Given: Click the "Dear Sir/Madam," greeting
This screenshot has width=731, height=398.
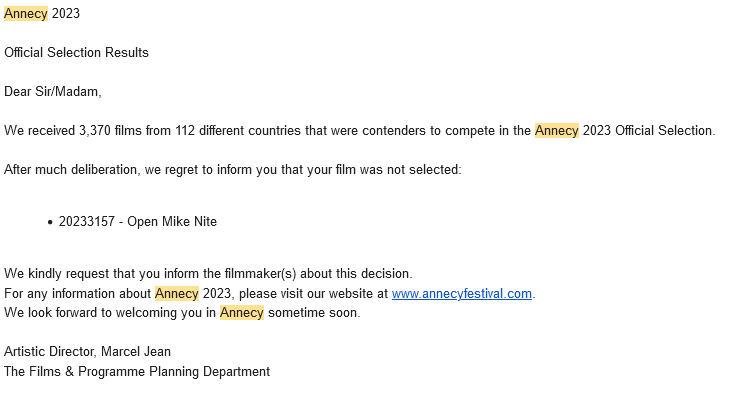Looking at the screenshot, I should (x=53, y=91).
